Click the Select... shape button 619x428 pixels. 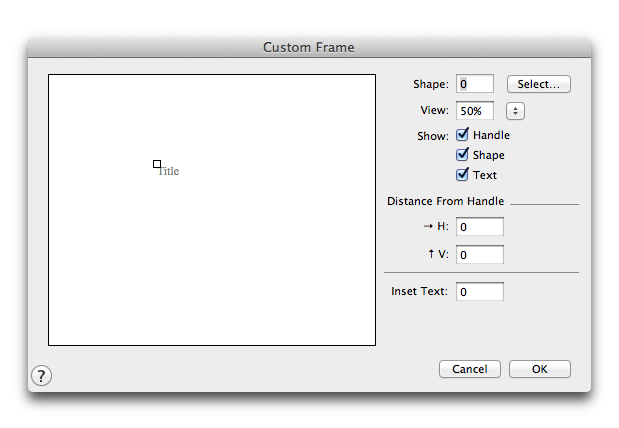(x=539, y=84)
